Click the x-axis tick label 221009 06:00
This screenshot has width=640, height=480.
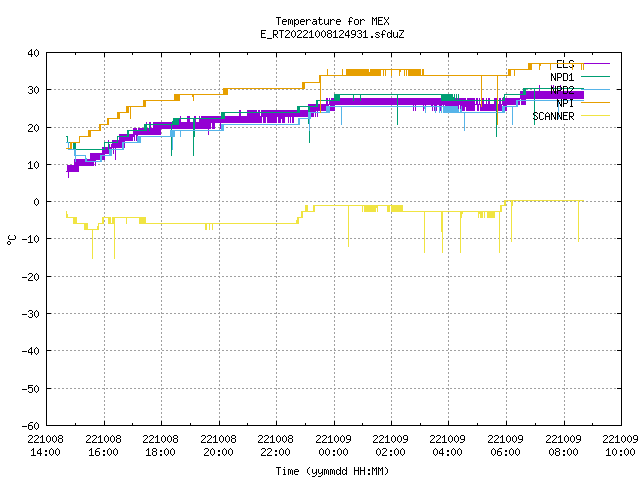(506, 446)
